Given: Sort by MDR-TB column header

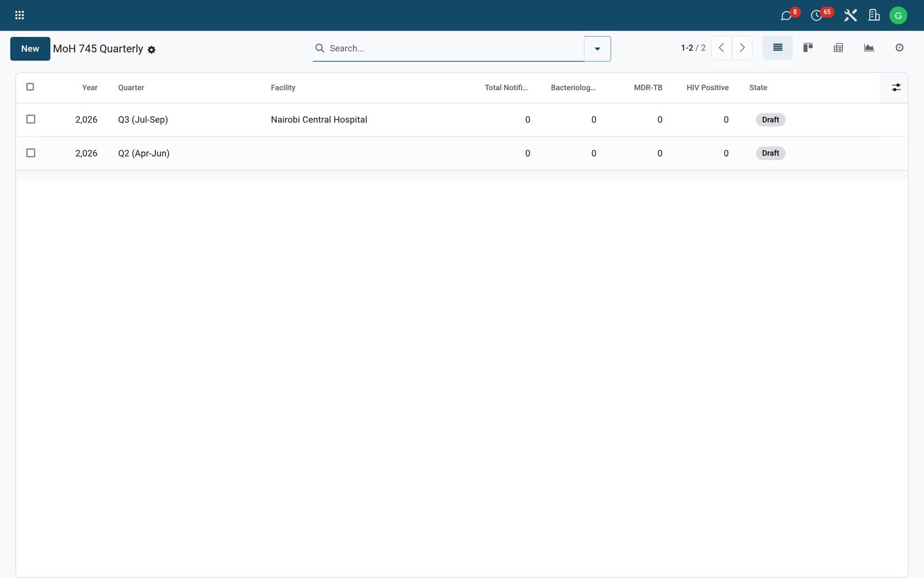Looking at the screenshot, I should [x=648, y=88].
